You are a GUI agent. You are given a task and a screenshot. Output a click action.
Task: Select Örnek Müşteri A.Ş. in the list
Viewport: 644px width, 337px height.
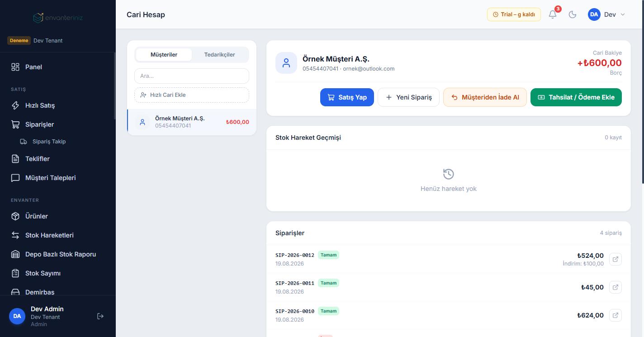point(192,122)
